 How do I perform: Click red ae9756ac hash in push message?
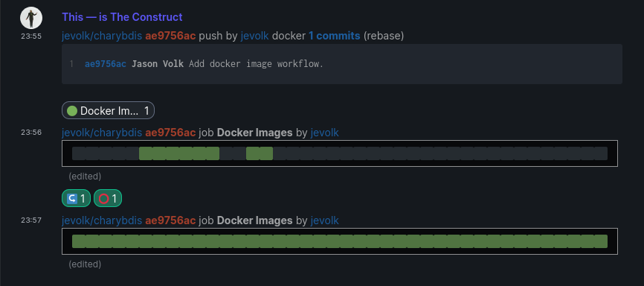170,36
